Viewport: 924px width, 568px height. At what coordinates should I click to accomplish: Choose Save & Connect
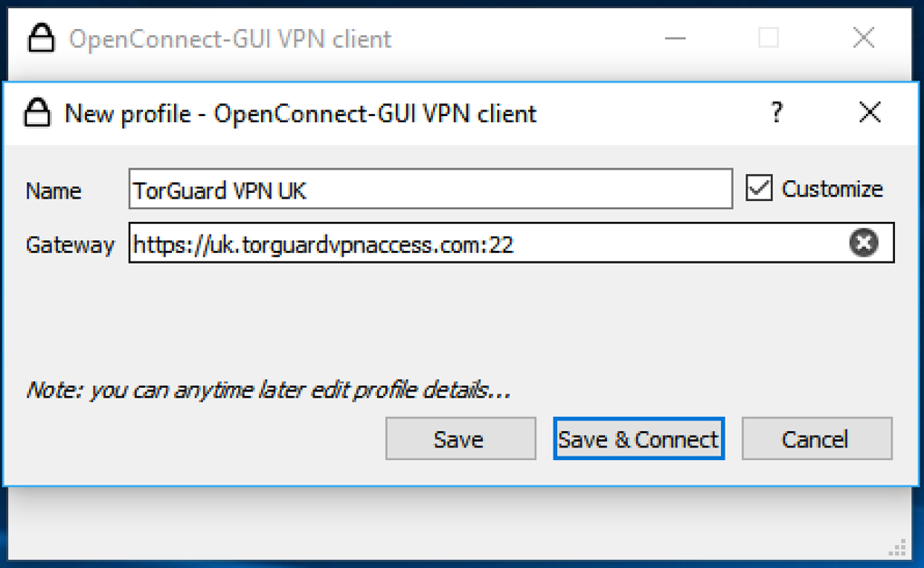pos(639,439)
